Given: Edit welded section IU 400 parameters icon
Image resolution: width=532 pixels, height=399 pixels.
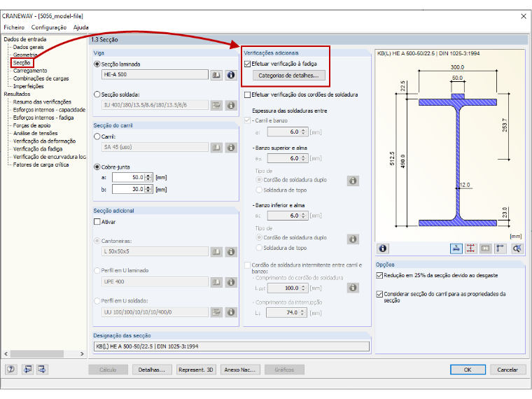Looking at the screenshot, I should 216,105.
